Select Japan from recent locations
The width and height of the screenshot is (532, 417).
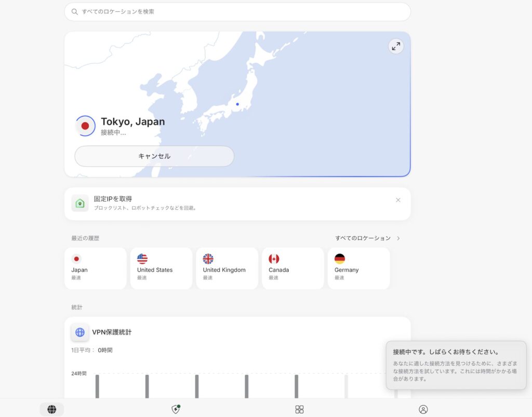click(95, 268)
